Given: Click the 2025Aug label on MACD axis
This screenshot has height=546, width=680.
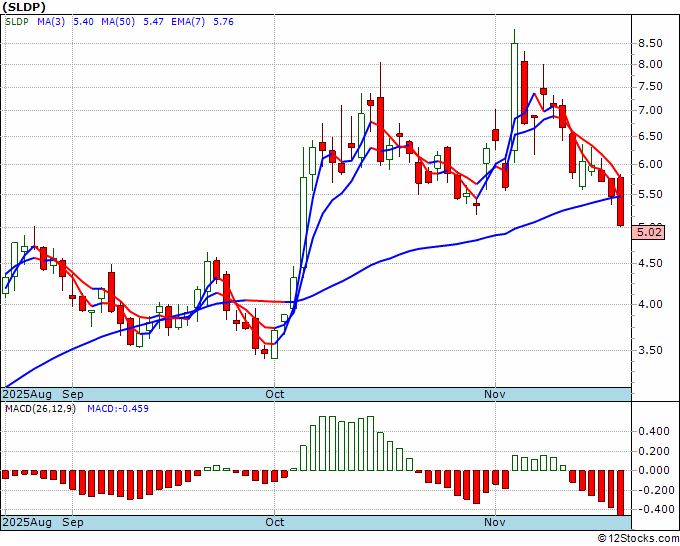Looking at the screenshot, I should (x=27, y=522).
